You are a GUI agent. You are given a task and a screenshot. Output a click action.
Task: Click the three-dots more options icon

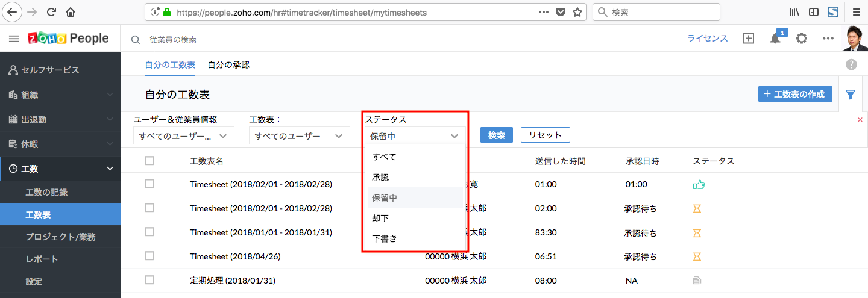click(828, 39)
